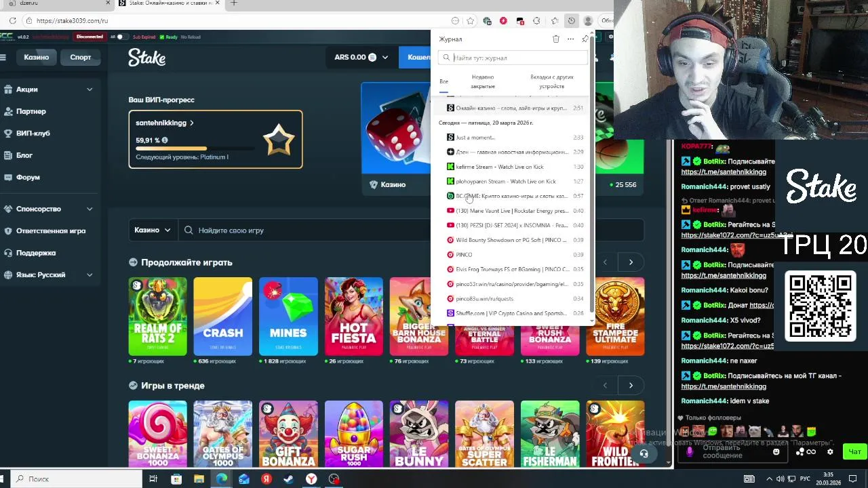Open history panel more options menu

570,39
